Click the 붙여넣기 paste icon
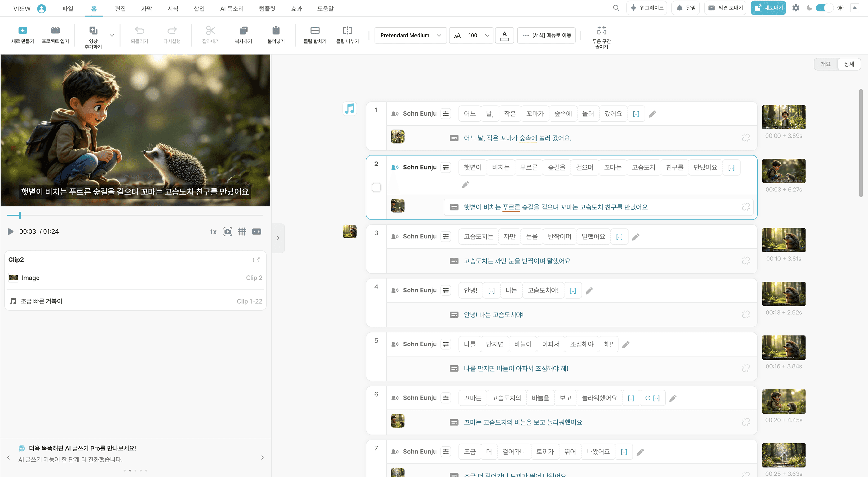The image size is (868, 477). point(276,31)
